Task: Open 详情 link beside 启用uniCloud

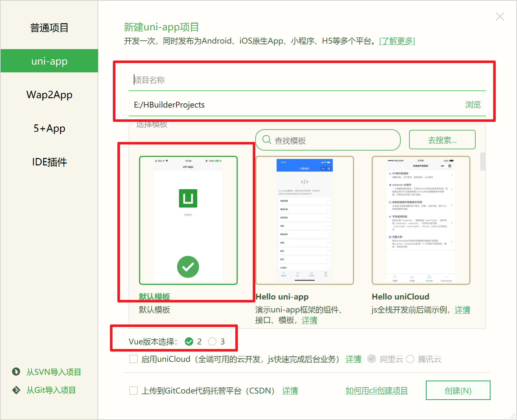Action: [353, 359]
